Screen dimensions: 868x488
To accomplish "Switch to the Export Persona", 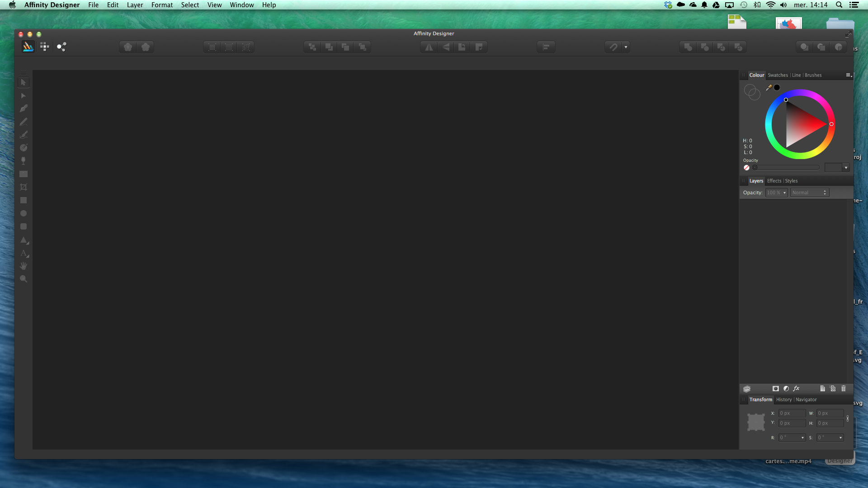I will coord(61,47).
